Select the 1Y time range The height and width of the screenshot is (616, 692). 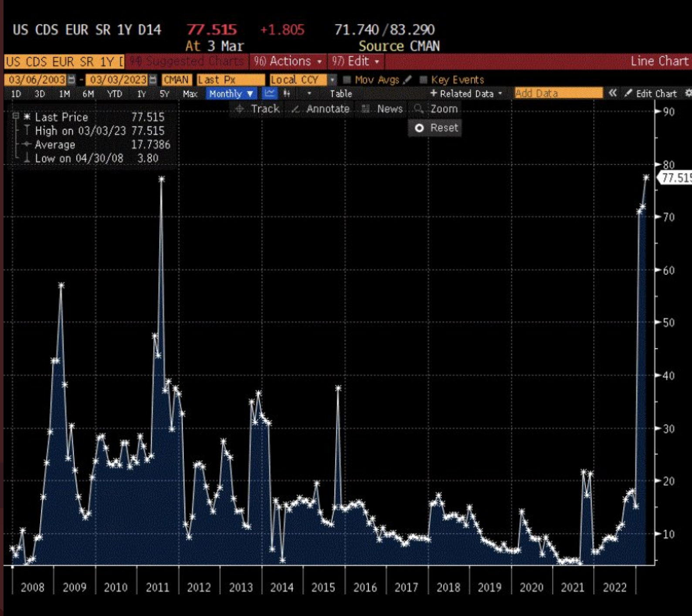click(142, 94)
